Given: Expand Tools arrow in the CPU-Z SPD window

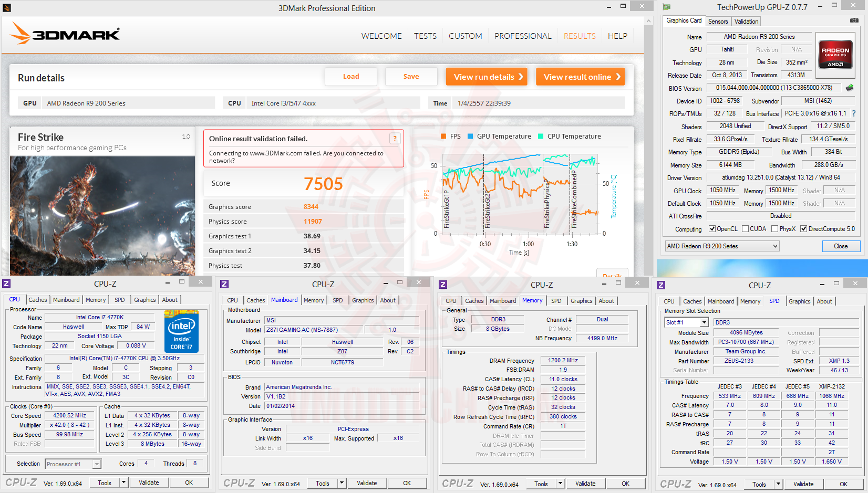Looking at the screenshot, I should point(779,484).
